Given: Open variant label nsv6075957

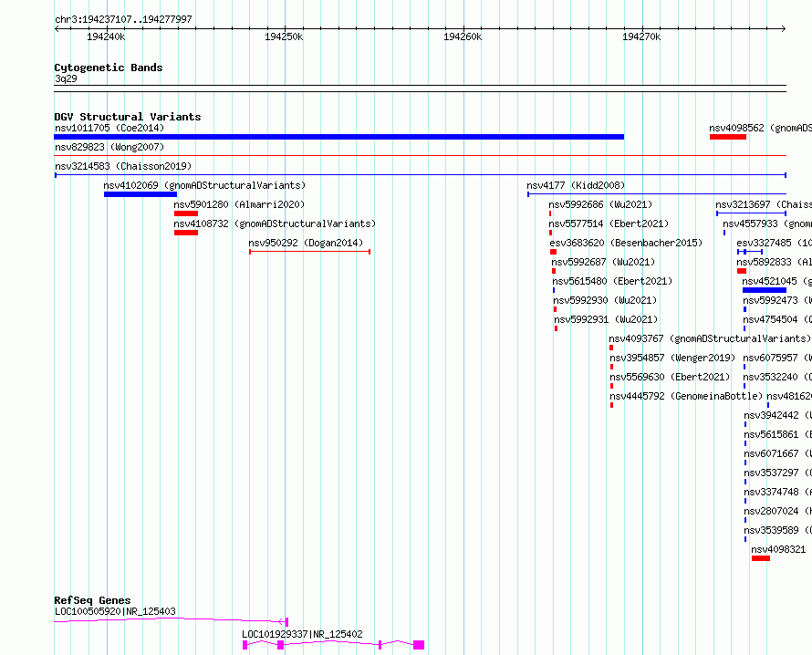Looking at the screenshot, I should point(776,358).
